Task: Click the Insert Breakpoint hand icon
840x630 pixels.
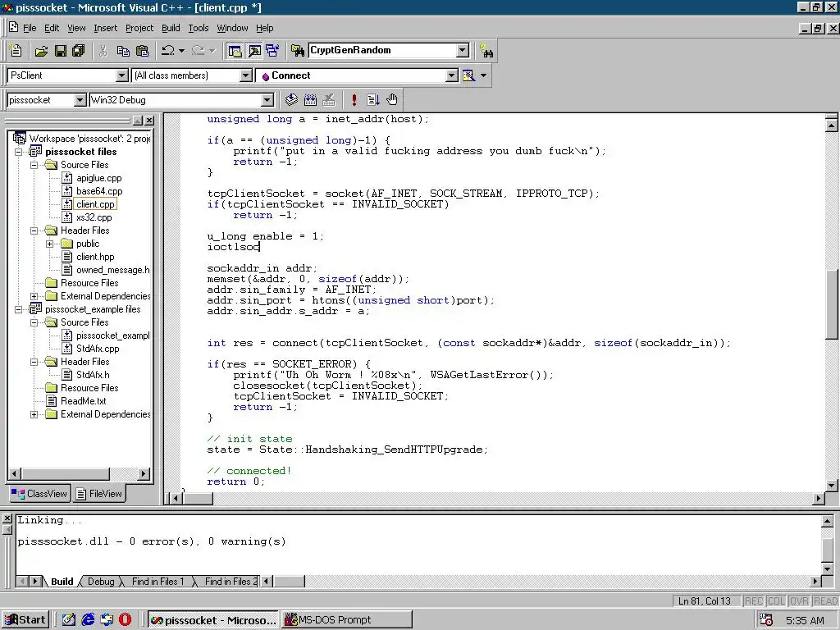Action: [x=392, y=99]
